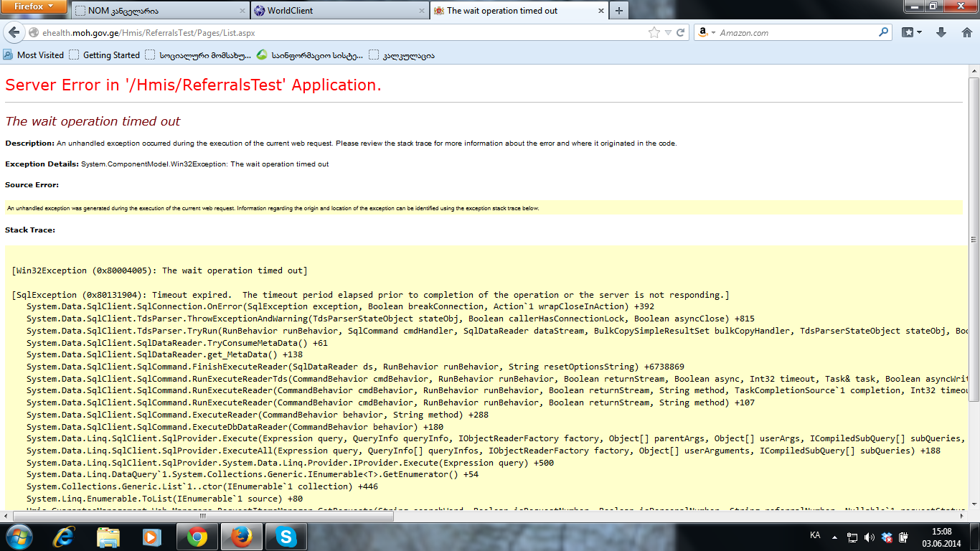Open the კალკულაცია bookmark
Viewport: 980px width, 551px height.
402,55
